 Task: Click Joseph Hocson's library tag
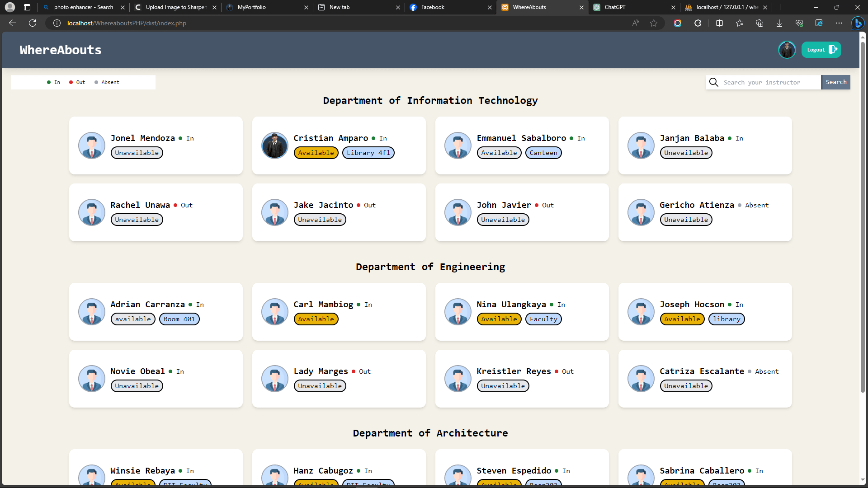[x=726, y=319]
